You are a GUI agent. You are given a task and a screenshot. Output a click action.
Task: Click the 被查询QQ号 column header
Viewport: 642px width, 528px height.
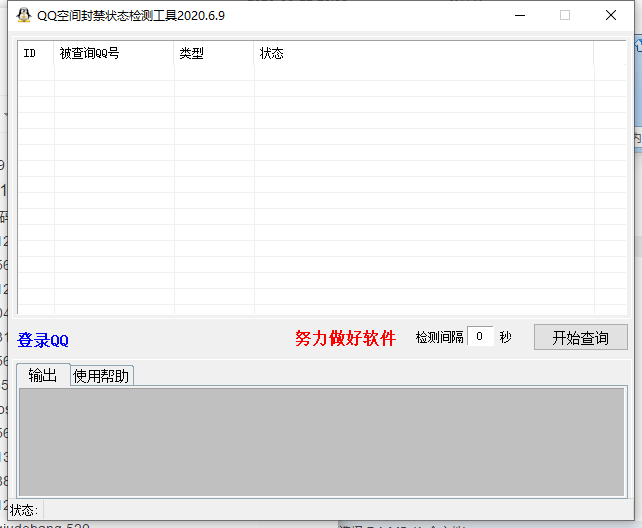(x=114, y=53)
